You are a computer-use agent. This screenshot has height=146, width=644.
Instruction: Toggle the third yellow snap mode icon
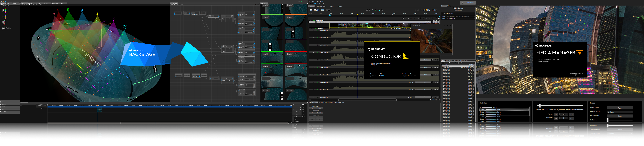point(430,10)
